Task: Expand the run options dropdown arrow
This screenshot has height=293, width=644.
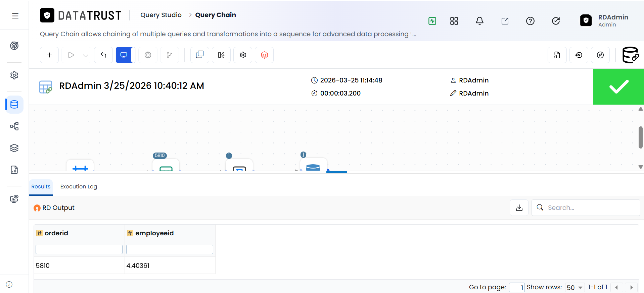Action: (86, 55)
